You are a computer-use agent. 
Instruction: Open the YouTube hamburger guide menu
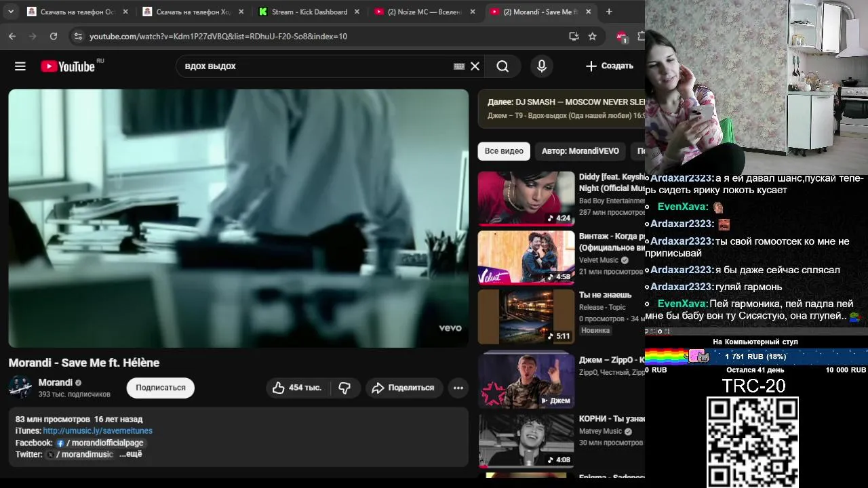pos(20,66)
